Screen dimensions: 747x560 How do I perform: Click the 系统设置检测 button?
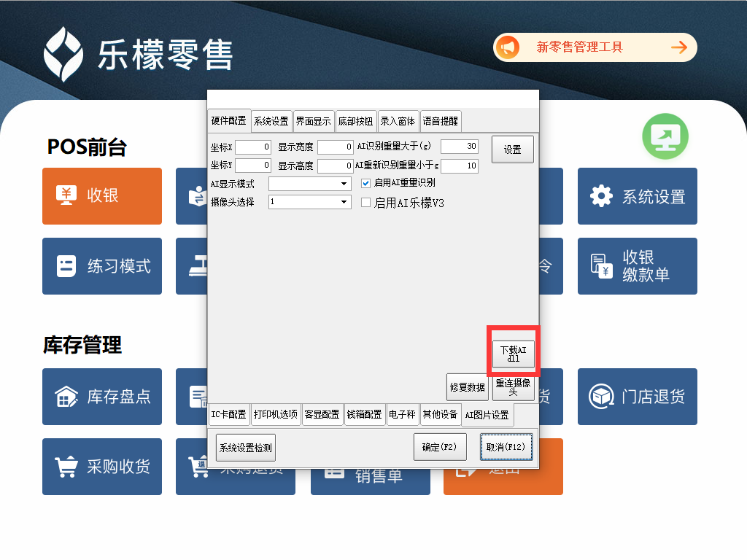click(246, 448)
